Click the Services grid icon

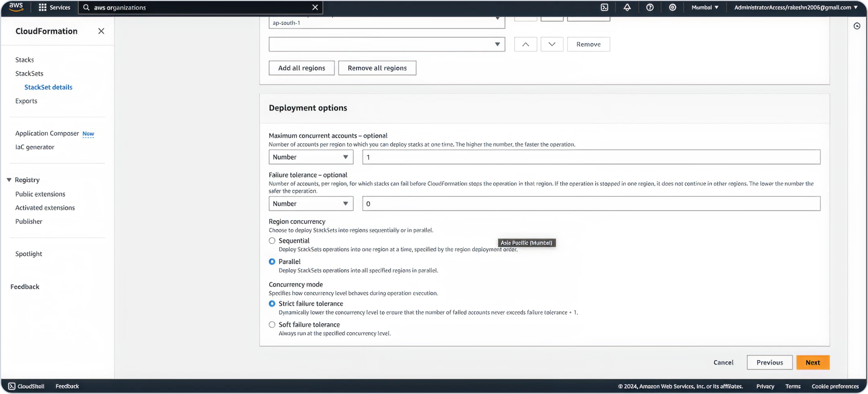click(x=43, y=7)
